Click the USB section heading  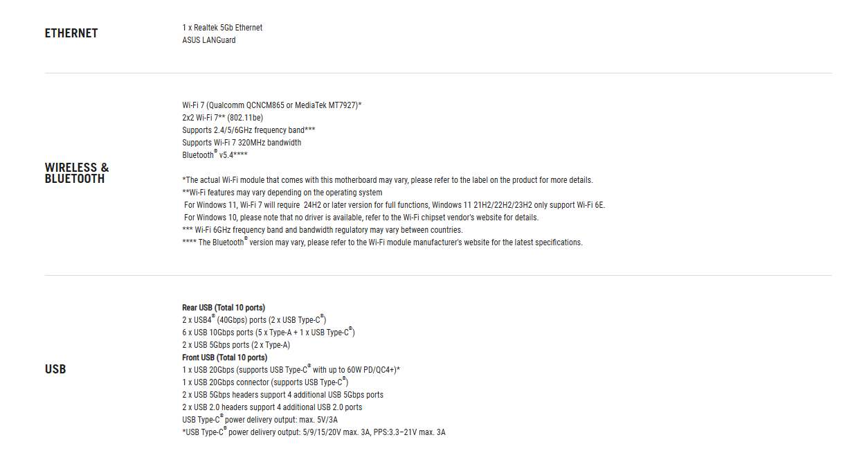coord(55,369)
